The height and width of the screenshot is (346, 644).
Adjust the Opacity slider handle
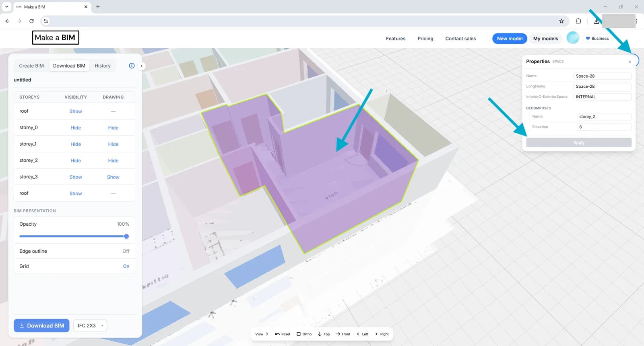pyautogui.click(x=126, y=236)
